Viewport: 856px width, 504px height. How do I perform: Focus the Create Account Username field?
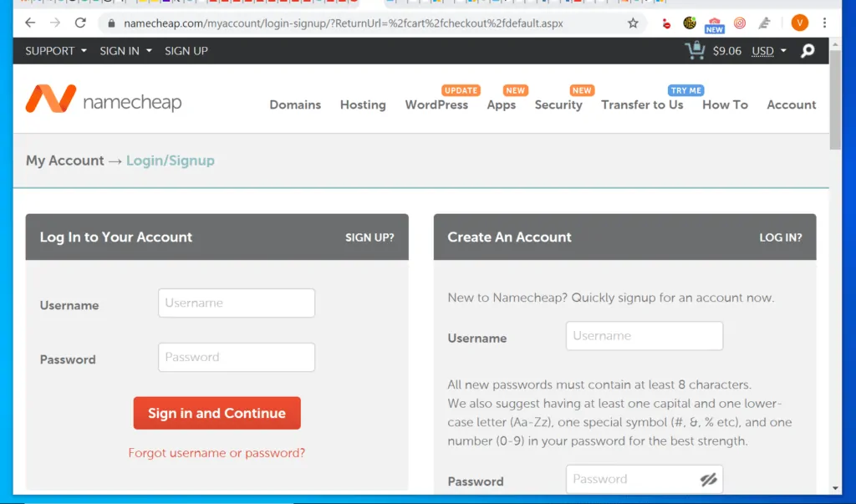click(x=645, y=336)
